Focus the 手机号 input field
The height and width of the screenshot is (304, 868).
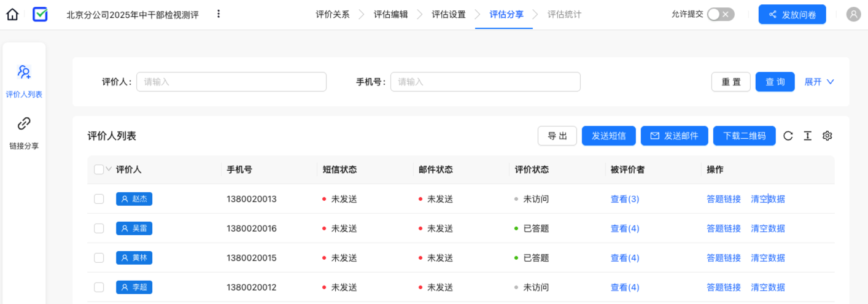(x=486, y=82)
